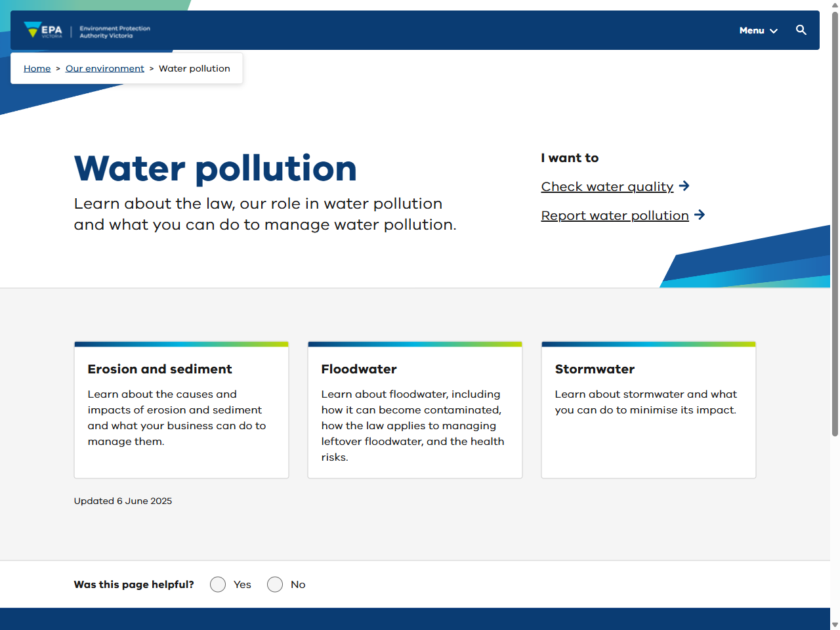840x630 pixels.
Task: Open the Report water pollution link
Action: [614, 215]
